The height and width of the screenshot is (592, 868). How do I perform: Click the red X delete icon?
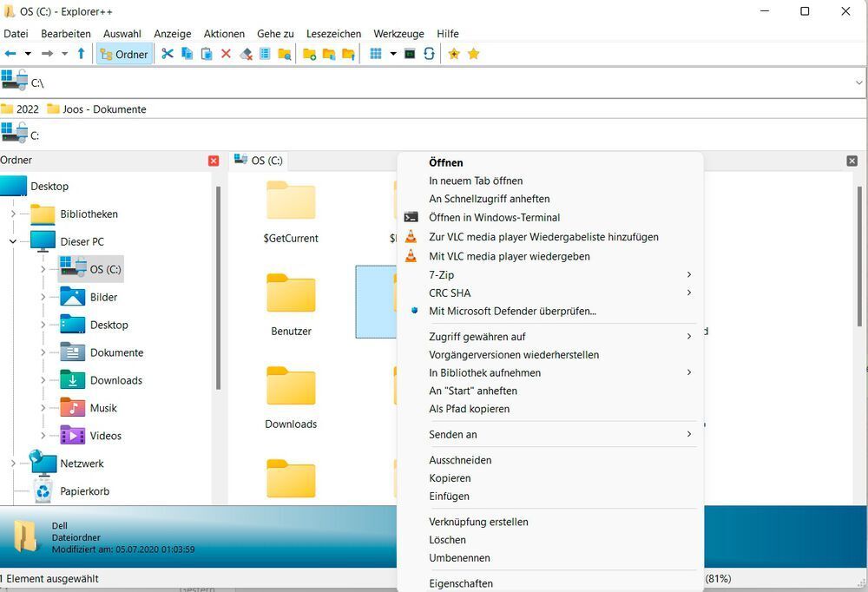[225, 54]
